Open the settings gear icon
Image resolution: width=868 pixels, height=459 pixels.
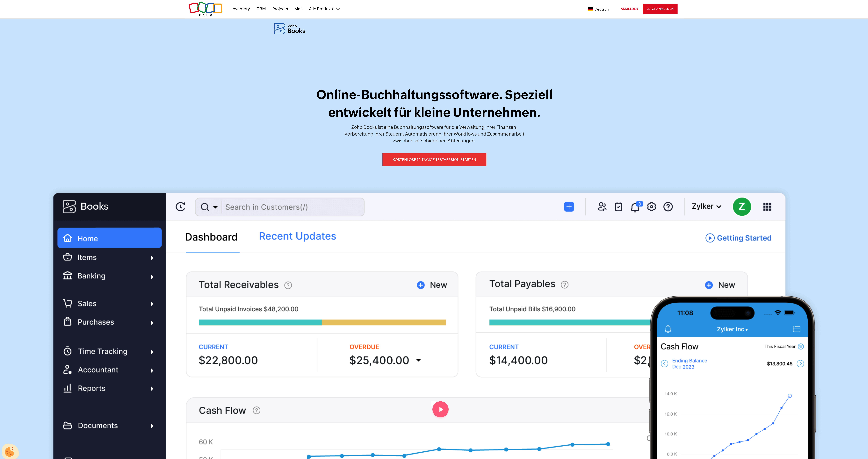tap(651, 207)
